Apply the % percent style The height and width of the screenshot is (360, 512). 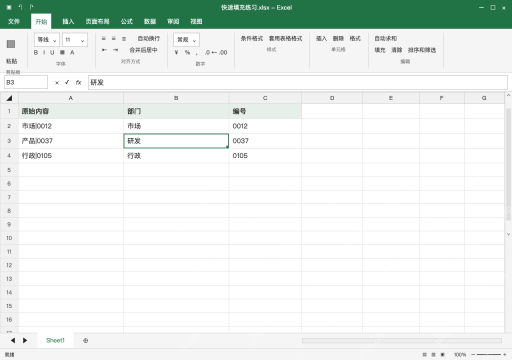click(x=187, y=52)
